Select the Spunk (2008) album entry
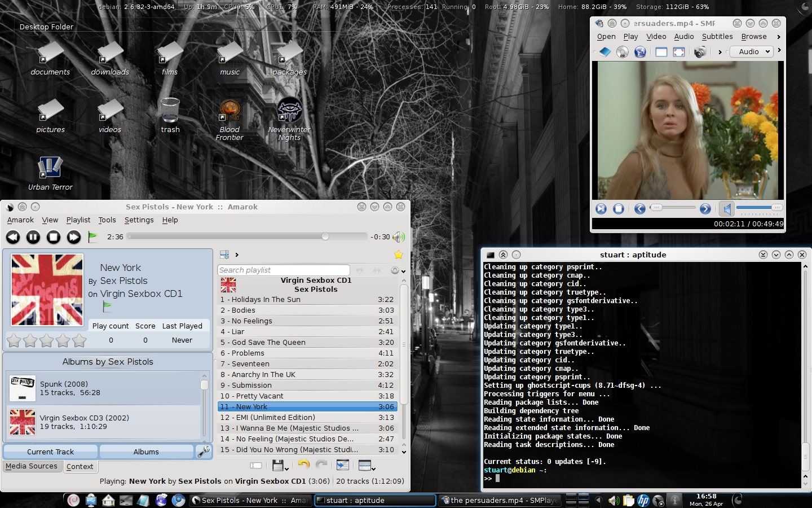The height and width of the screenshot is (508, 812). 104,388
